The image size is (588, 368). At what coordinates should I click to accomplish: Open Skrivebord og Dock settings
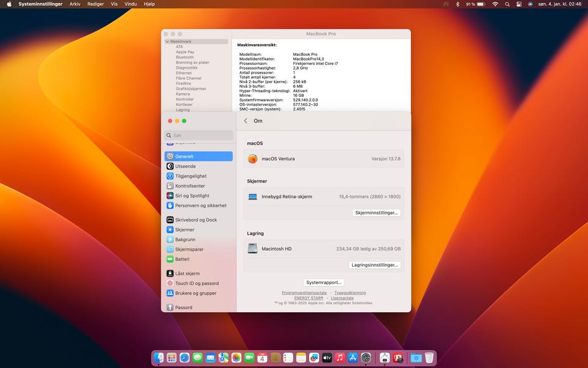point(195,220)
